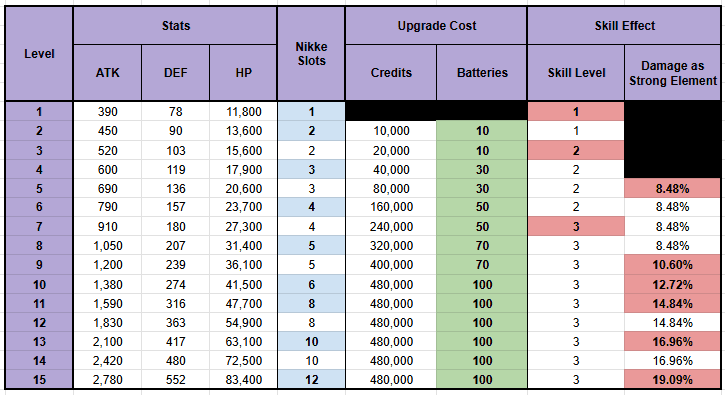725x395 pixels.
Task: Select ATK cell showing 1,380
Action: point(107,284)
